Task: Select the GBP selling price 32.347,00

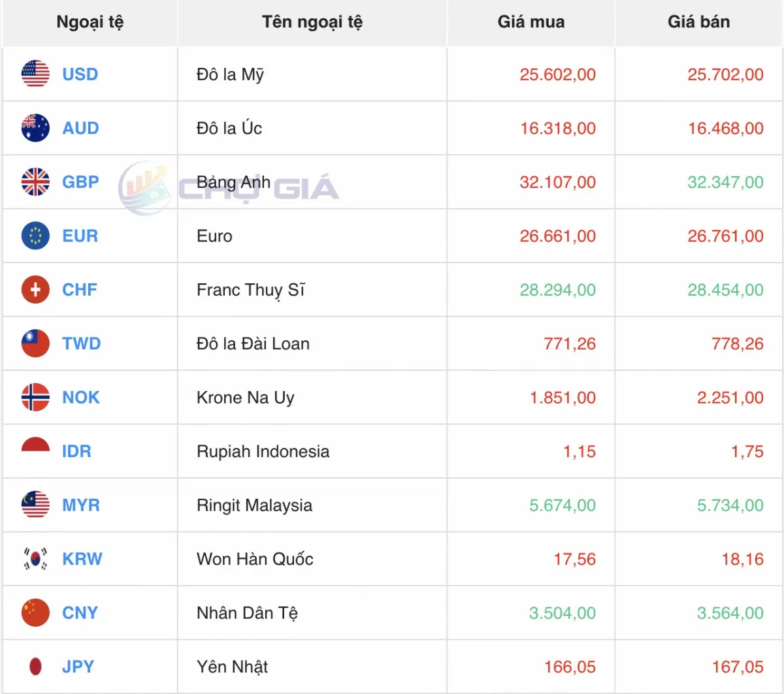Action: coord(725,182)
